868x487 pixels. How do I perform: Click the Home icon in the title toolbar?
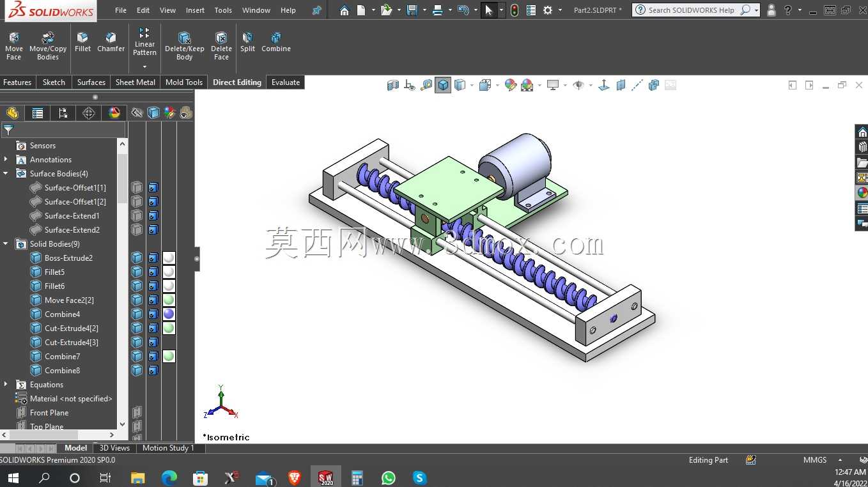pos(345,10)
